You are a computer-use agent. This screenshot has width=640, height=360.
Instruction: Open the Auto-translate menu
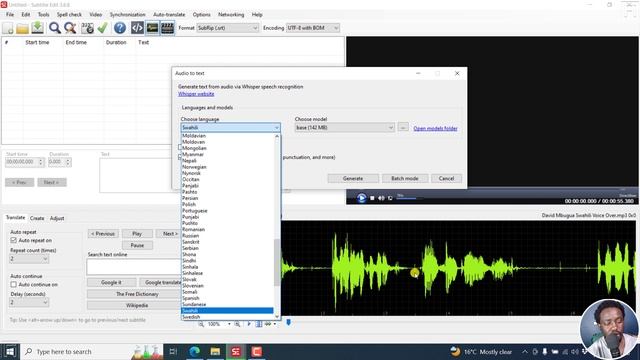pyautogui.click(x=169, y=14)
